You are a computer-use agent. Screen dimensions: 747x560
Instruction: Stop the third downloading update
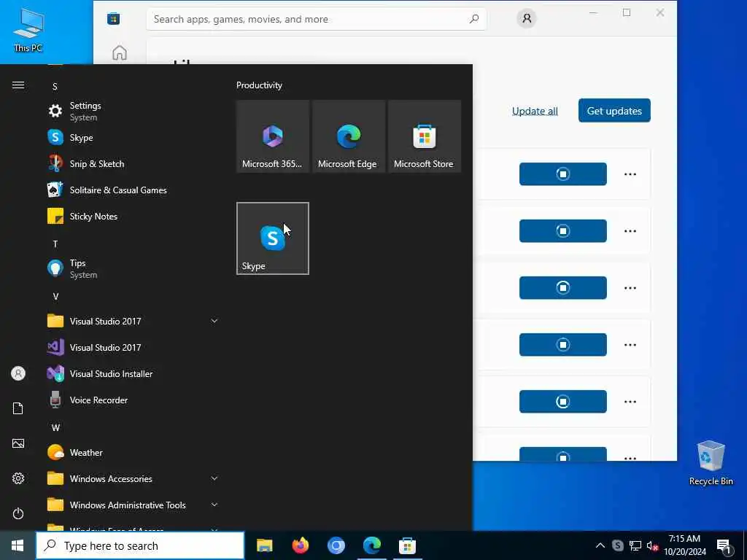tap(562, 287)
